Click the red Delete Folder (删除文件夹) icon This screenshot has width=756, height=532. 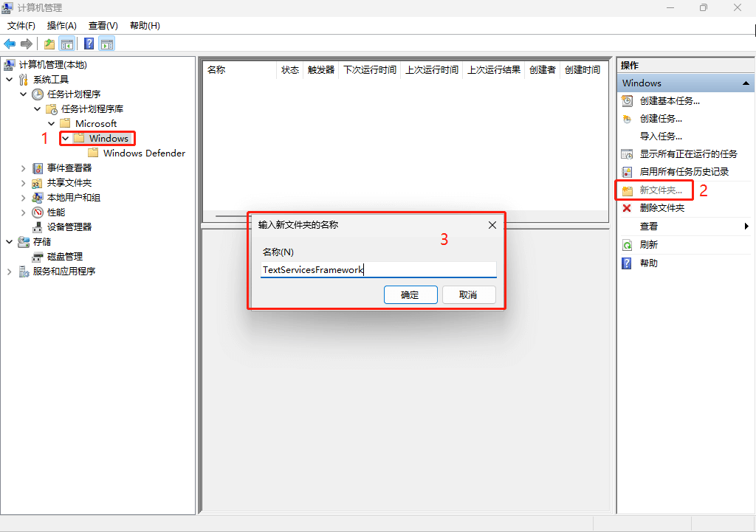[628, 208]
